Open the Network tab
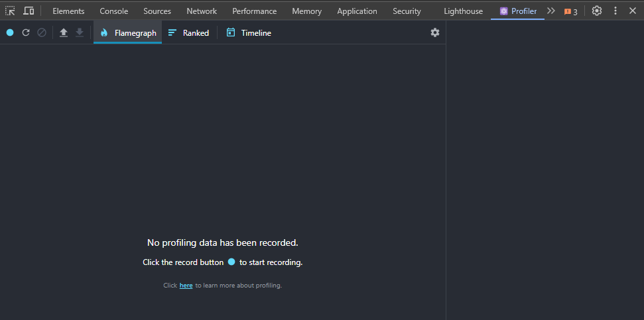Image resolution: width=644 pixels, height=320 pixels. [202, 11]
